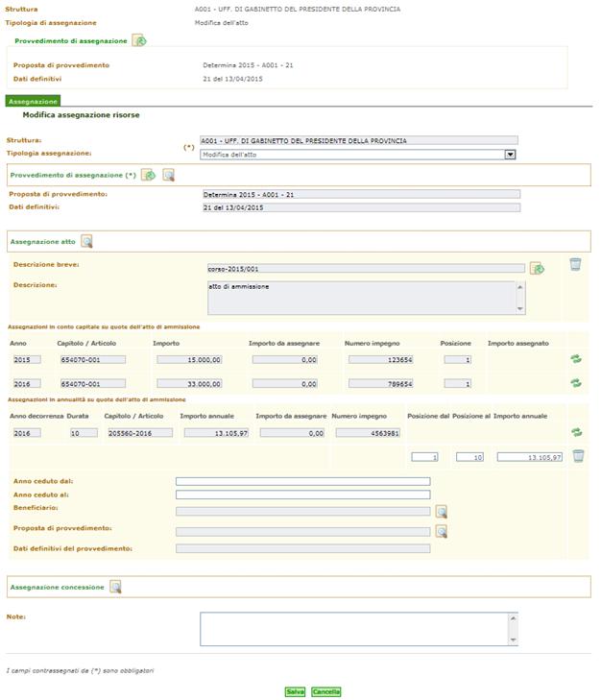
Task: Delete the atto using trash icon by Descrizione breve
Action: coord(575,264)
